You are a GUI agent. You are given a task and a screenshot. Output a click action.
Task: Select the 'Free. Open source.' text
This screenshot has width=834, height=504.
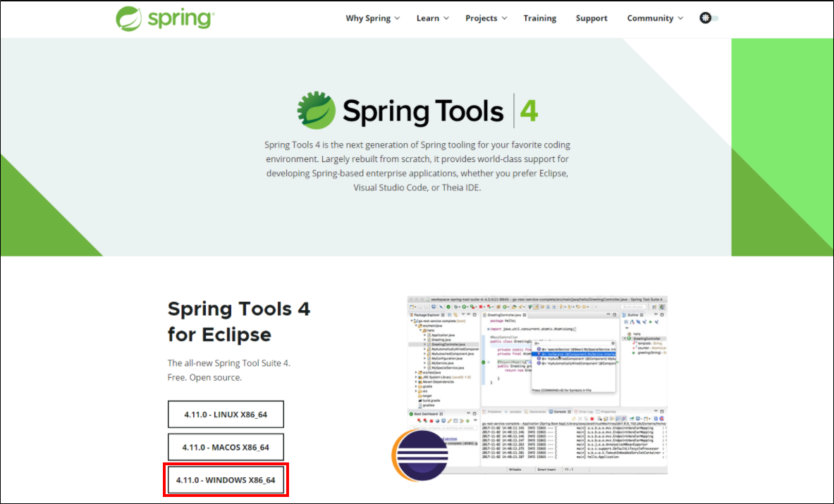click(x=204, y=377)
